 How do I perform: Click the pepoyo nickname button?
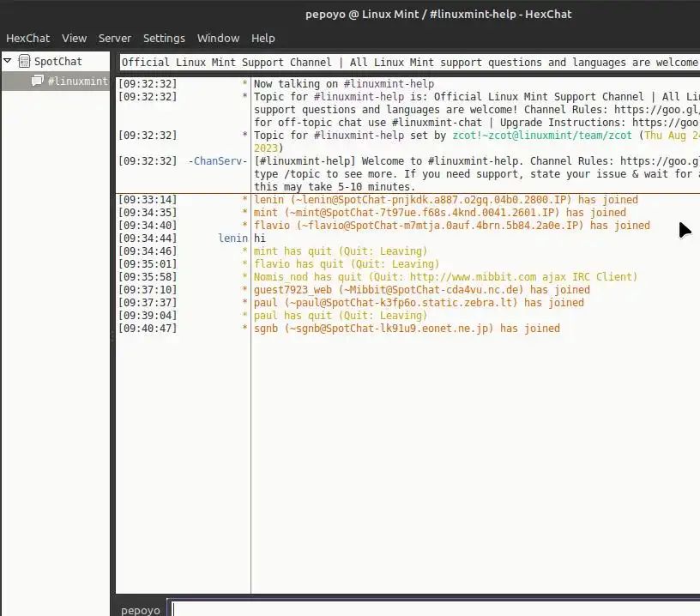click(140, 610)
